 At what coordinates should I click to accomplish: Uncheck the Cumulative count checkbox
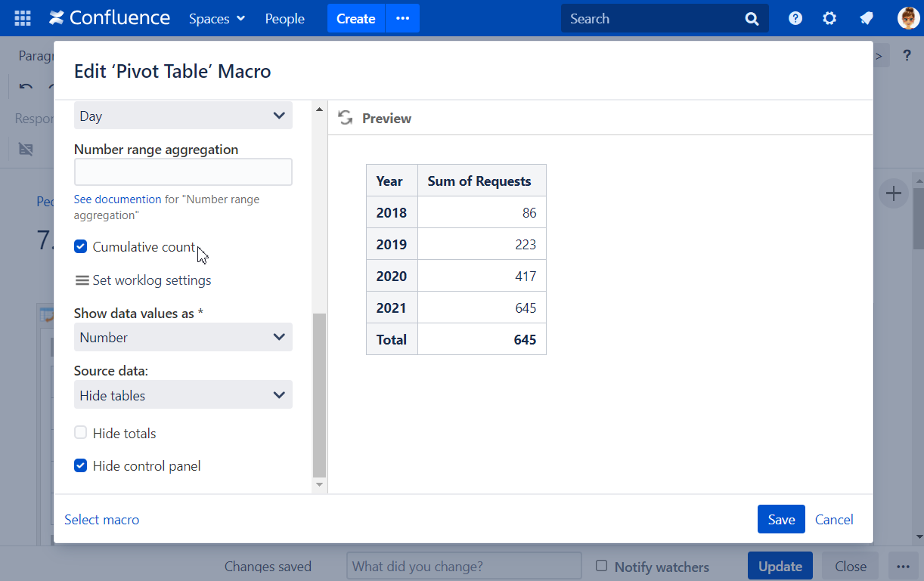[x=81, y=246]
